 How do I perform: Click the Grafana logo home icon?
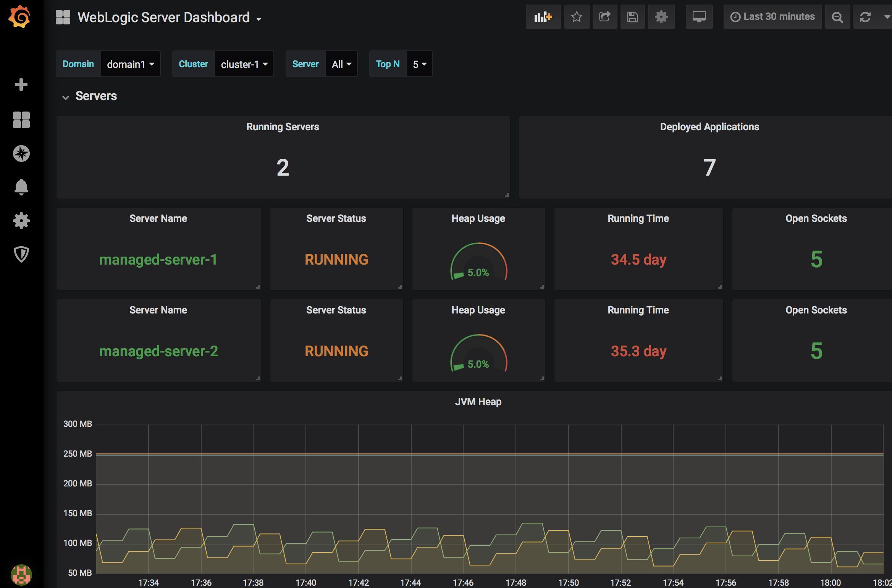(x=19, y=17)
